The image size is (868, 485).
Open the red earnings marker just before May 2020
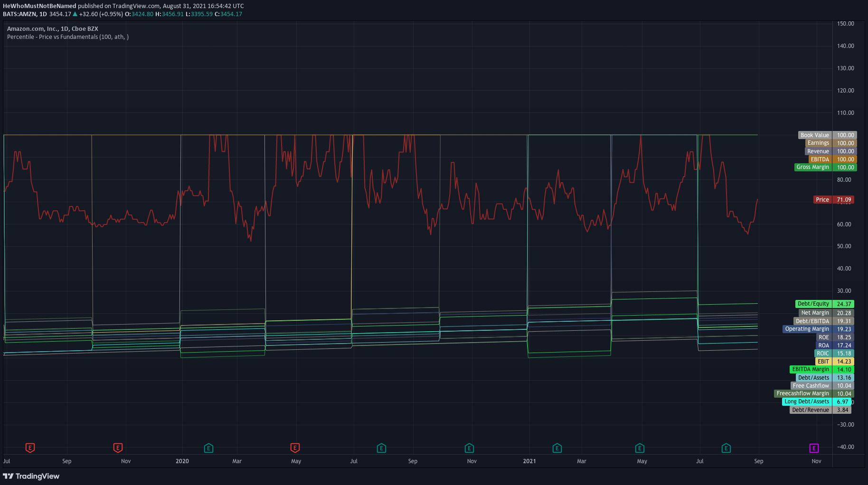(295, 448)
